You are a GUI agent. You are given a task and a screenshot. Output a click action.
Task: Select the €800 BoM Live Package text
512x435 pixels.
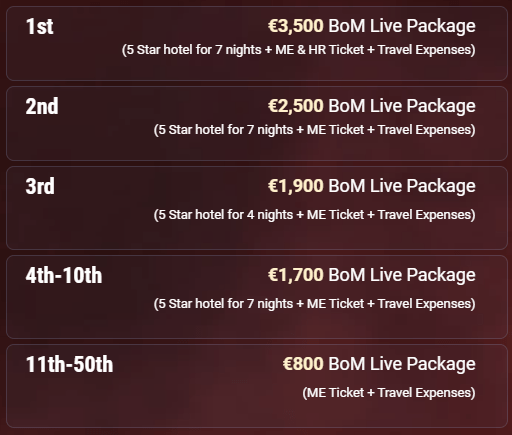click(379, 364)
